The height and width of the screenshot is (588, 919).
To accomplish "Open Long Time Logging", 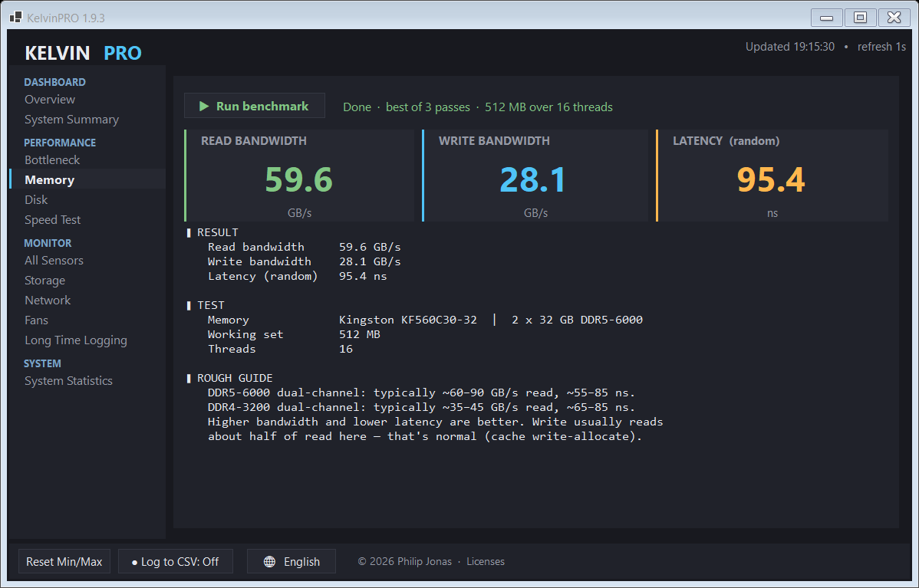I will point(76,340).
